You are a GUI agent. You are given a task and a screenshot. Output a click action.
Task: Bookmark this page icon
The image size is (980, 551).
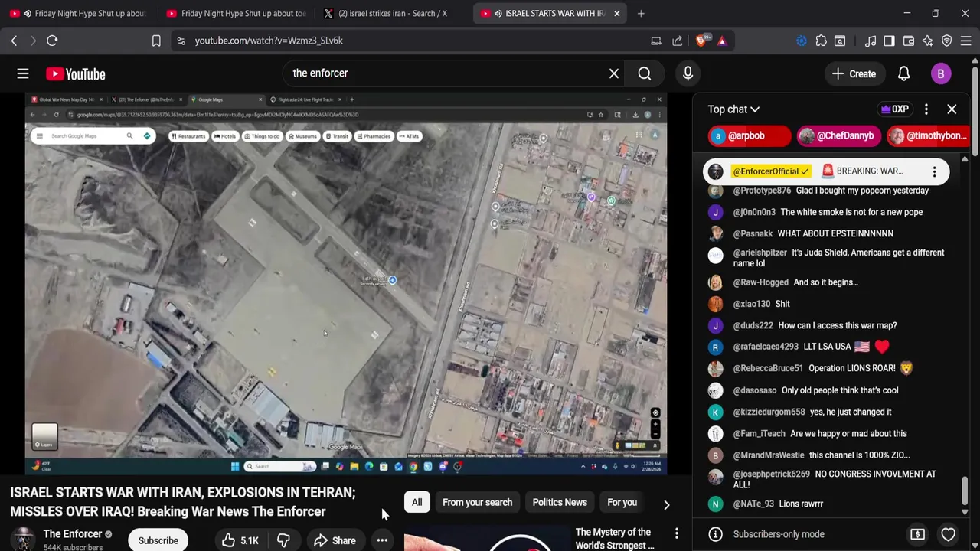pos(156,41)
